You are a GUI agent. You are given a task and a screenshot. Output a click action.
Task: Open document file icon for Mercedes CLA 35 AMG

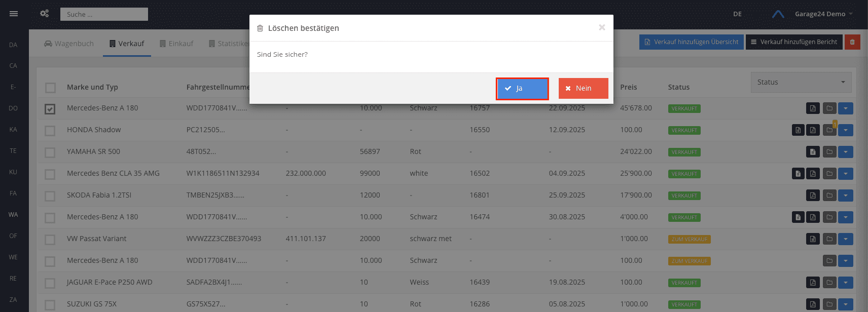(x=798, y=174)
